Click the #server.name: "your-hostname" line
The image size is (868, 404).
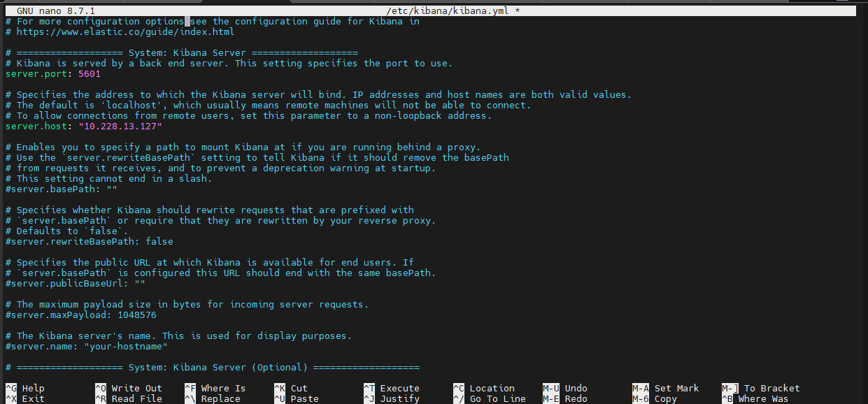(x=87, y=347)
